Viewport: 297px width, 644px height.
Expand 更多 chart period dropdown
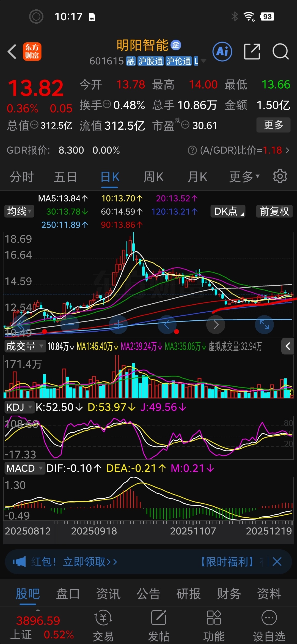[x=244, y=177]
